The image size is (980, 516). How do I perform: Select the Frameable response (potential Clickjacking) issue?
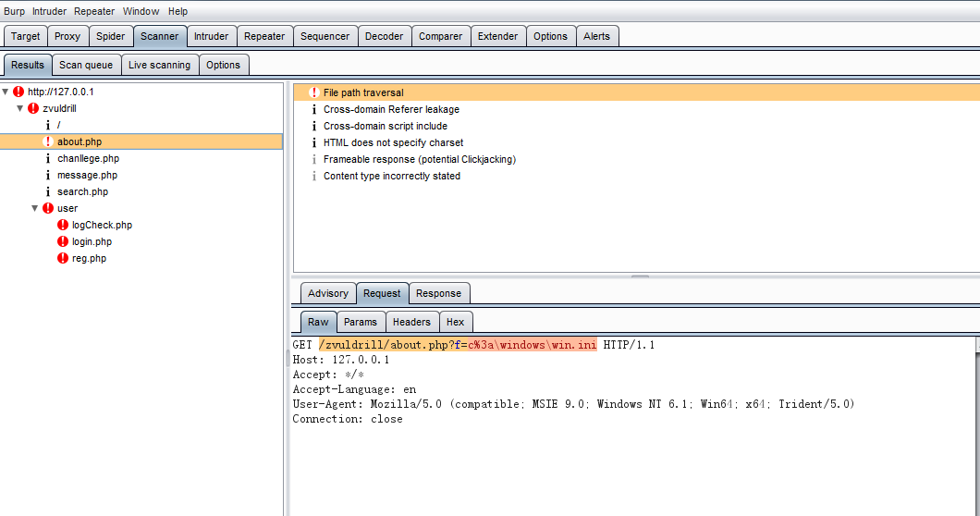[x=420, y=159]
